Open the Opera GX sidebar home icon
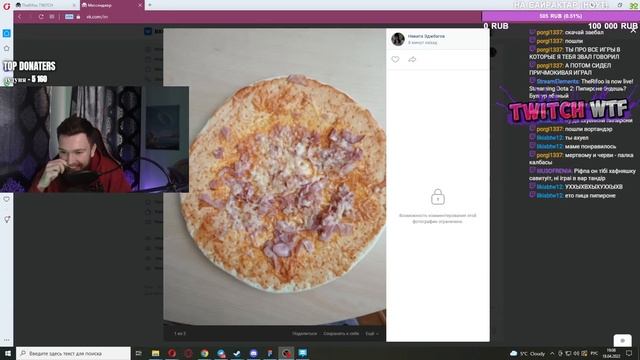Viewport: 640px width, 360px height. 7,48
